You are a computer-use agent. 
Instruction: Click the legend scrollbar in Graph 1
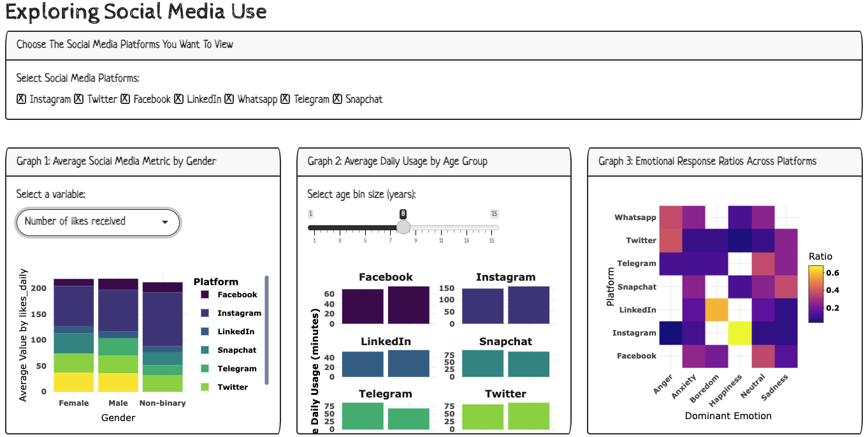pyautogui.click(x=266, y=330)
